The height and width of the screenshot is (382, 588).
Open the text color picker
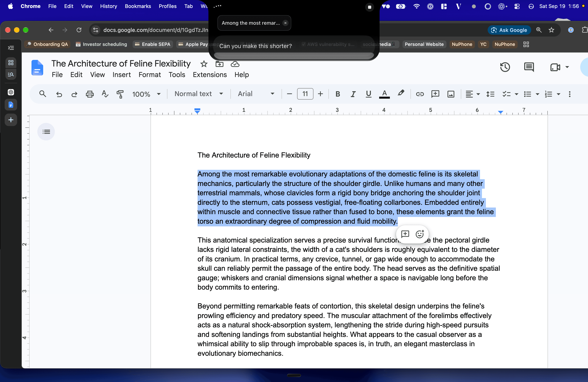pos(384,94)
